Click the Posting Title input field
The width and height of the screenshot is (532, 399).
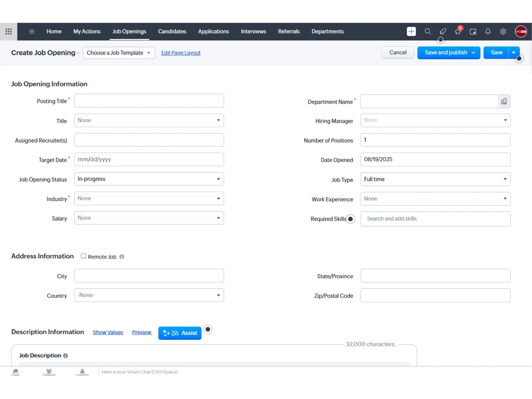click(149, 101)
